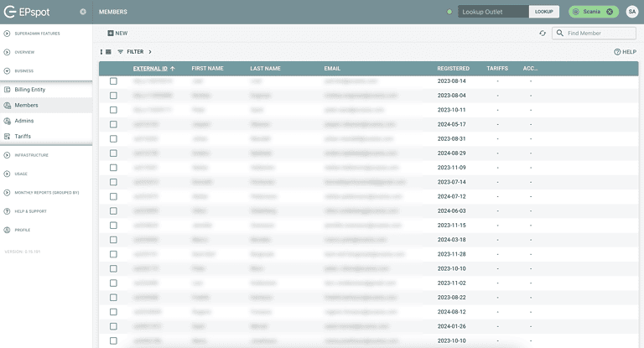Sort by External ID column

pos(150,69)
